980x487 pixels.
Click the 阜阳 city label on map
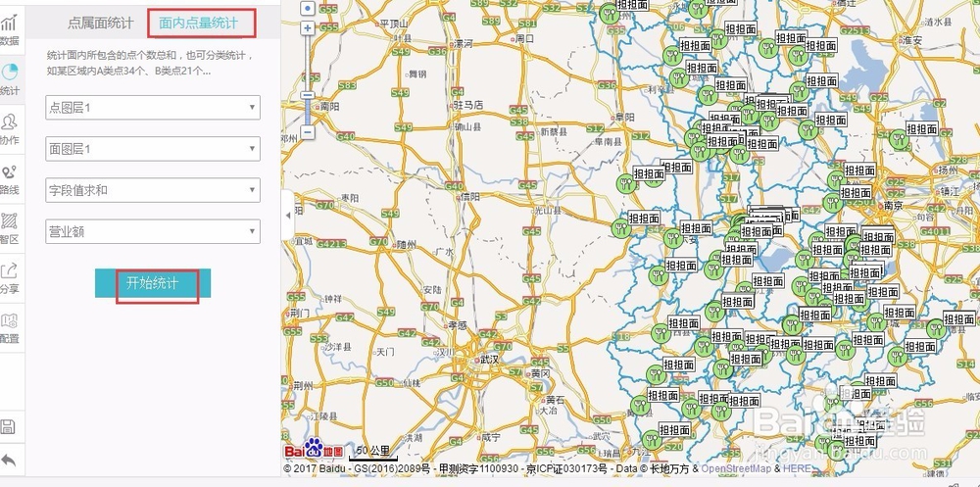tap(625, 117)
